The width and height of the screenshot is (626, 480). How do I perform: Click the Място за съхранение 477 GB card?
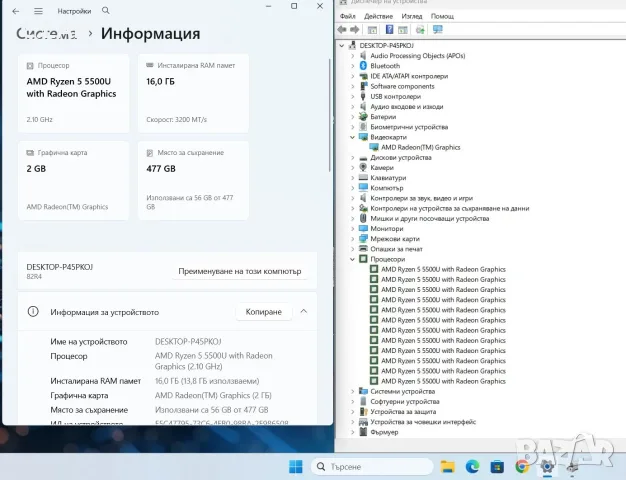(x=193, y=180)
